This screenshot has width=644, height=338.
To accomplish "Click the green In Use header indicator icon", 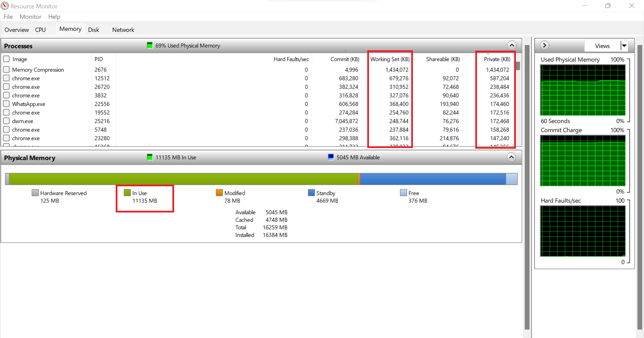I will [150, 157].
